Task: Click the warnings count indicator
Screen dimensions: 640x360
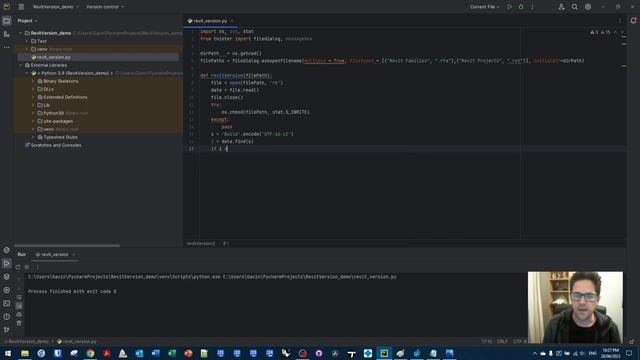Action: click(x=600, y=32)
